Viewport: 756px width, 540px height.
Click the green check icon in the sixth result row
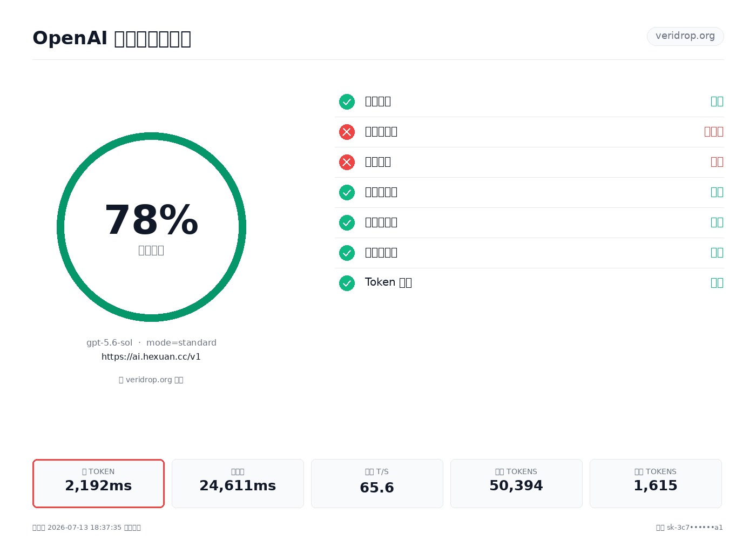(347, 253)
